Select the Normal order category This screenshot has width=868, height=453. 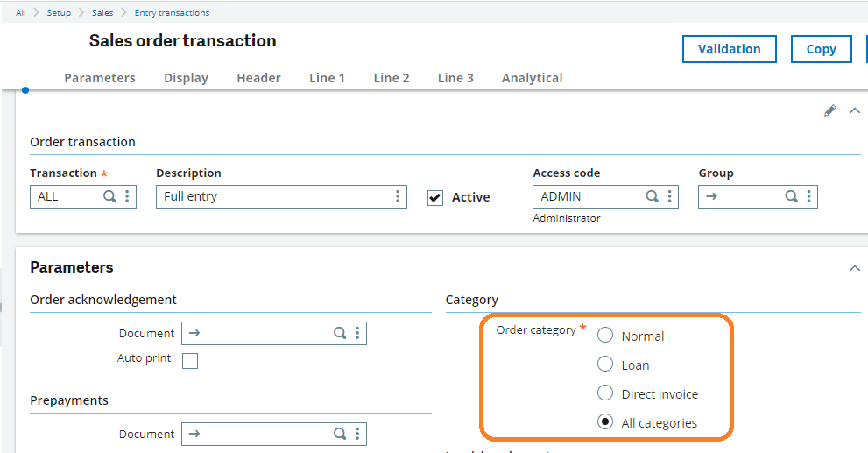coord(605,336)
